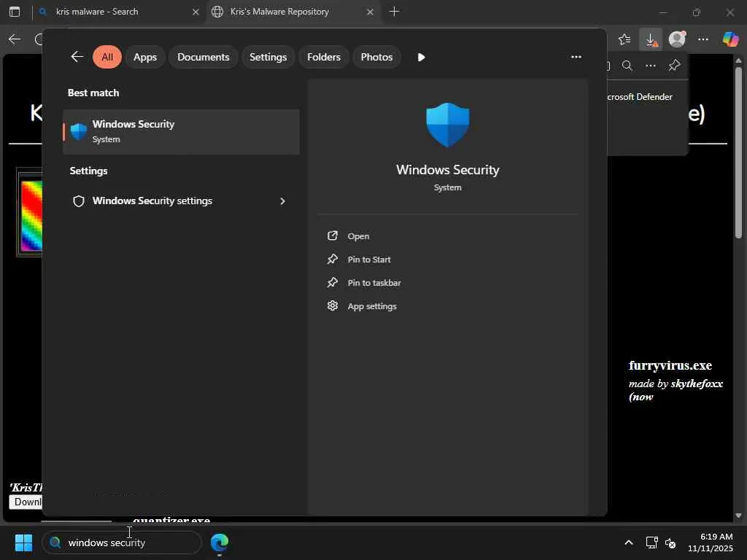Open Edge profile avatar

677,39
